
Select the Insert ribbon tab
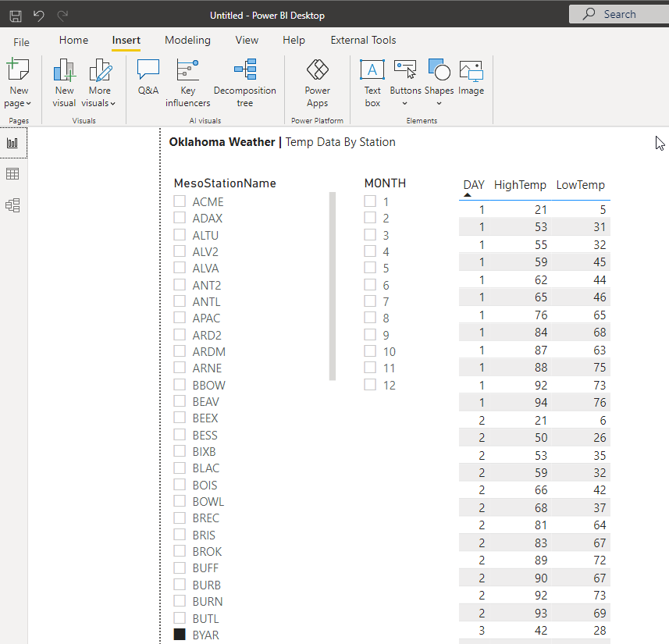[126, 40]
